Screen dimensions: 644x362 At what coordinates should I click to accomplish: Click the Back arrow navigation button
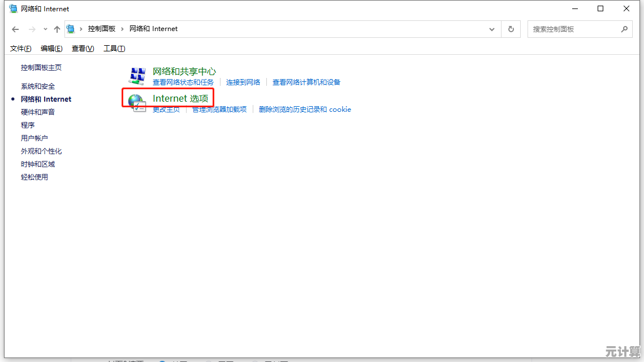15,29
